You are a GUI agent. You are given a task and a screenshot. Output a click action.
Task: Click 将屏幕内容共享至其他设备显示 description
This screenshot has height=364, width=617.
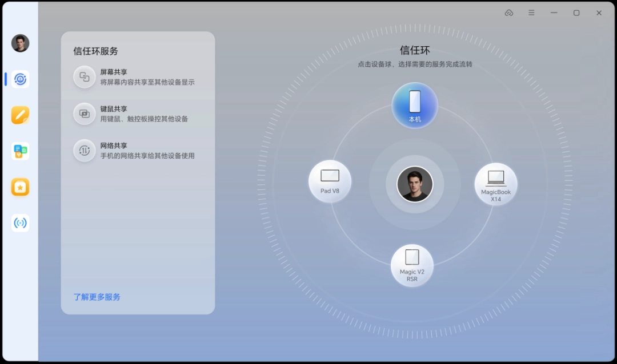click(147, 82)
